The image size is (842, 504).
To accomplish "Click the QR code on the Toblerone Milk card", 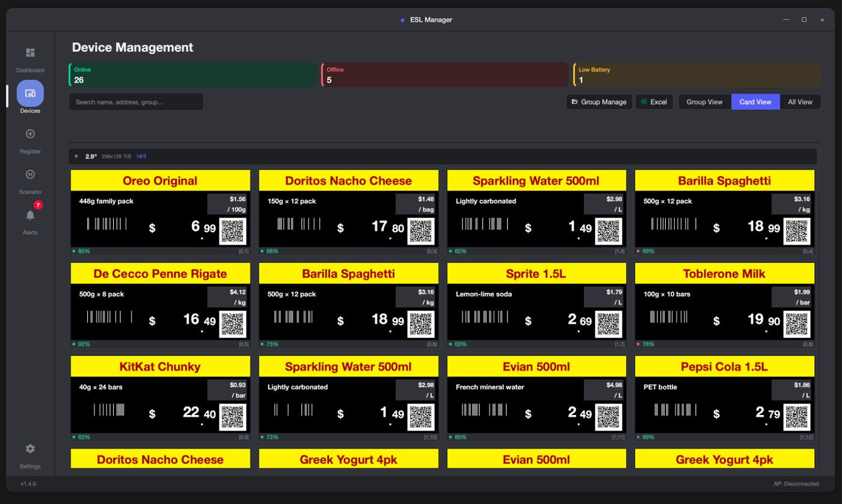I will [x=797, y=324].
